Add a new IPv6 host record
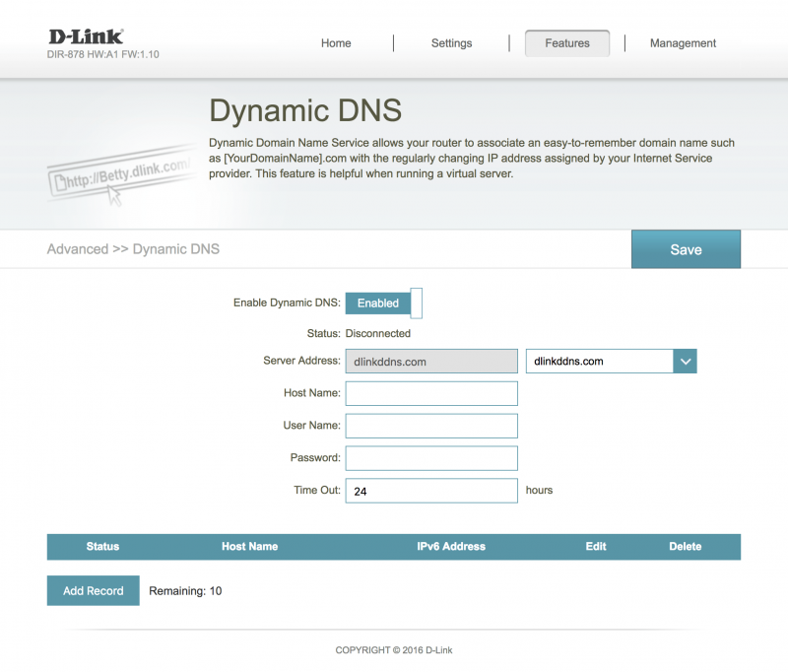Screen dimensions: 788x672 tap(93, 590)
